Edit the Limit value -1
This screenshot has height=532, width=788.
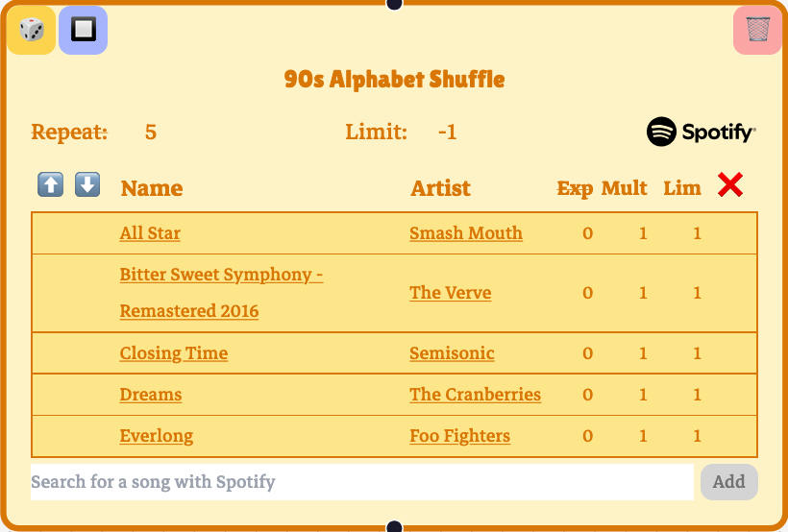(x=447, y=133)
